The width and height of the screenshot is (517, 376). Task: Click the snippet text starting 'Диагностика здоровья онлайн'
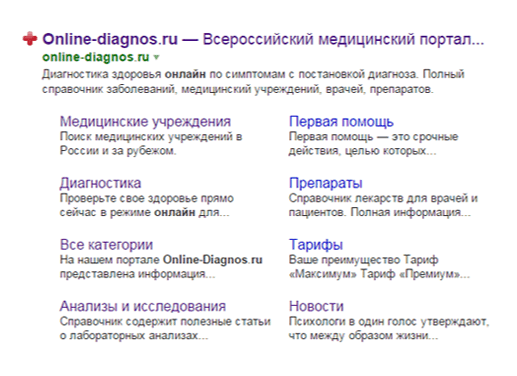click(253, 74)
